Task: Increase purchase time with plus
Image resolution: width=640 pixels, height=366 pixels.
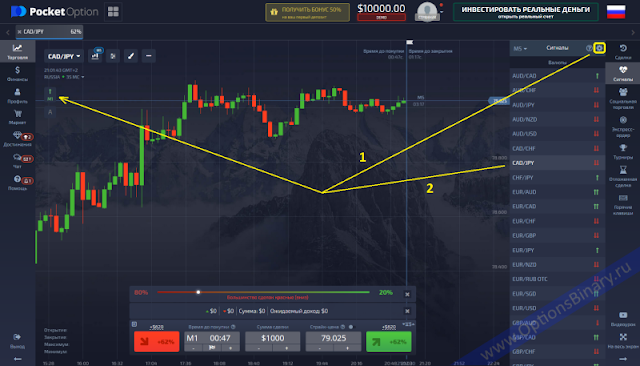Action: tap(231, 348)
